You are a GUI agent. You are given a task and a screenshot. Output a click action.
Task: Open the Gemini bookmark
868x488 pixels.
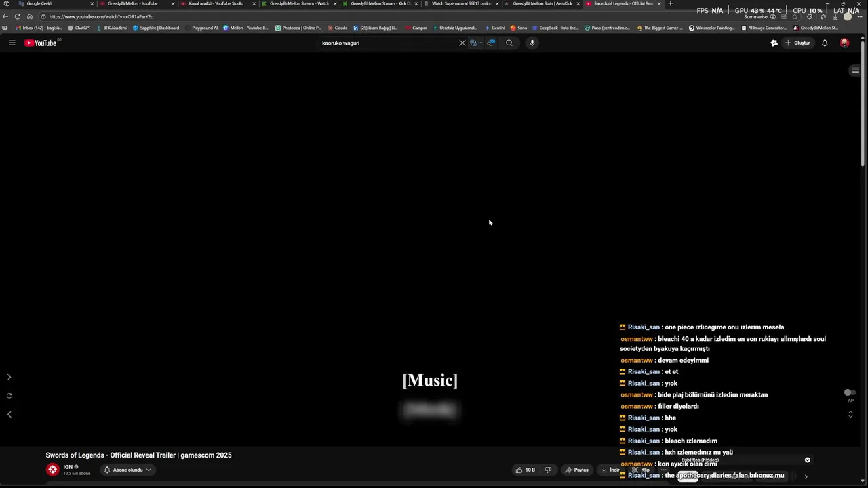click(x=495, y=28)
